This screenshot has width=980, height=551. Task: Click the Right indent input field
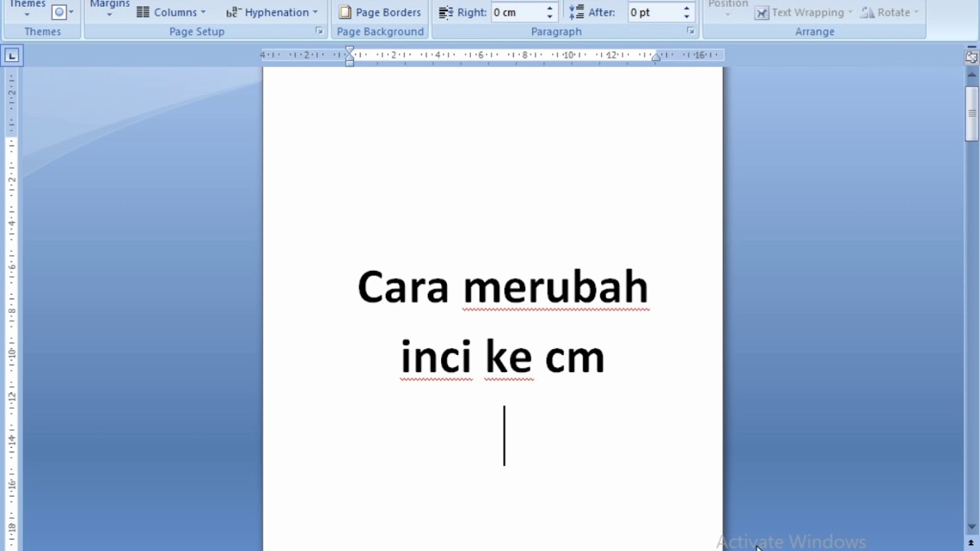click(x=517, y=12)
